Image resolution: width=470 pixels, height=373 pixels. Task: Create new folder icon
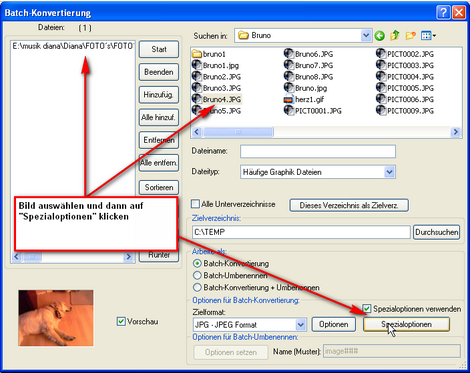pos(410,35)
